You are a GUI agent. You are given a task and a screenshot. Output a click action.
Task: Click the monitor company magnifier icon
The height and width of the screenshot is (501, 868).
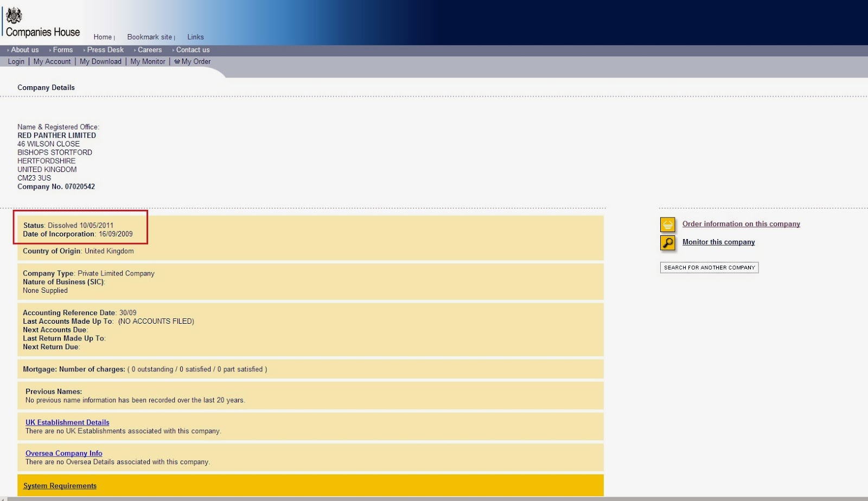pyautogui.click(x=668, y=243)
